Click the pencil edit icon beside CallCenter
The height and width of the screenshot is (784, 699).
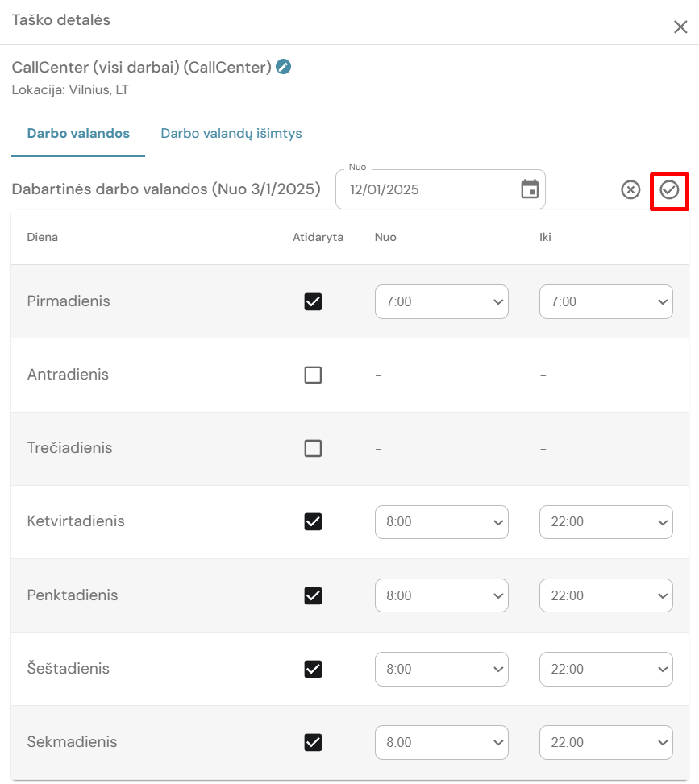click(x=283, y=67)
